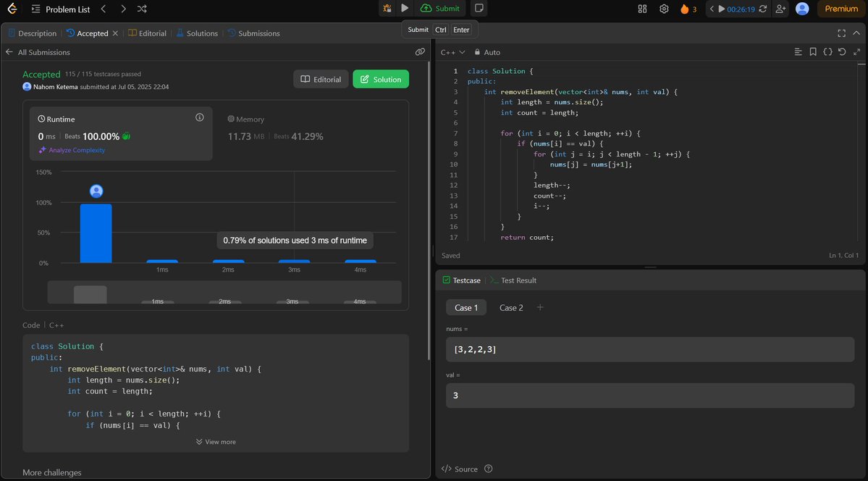868x481 pixels.
Task: Select Case 2
Action: point(511,308)
